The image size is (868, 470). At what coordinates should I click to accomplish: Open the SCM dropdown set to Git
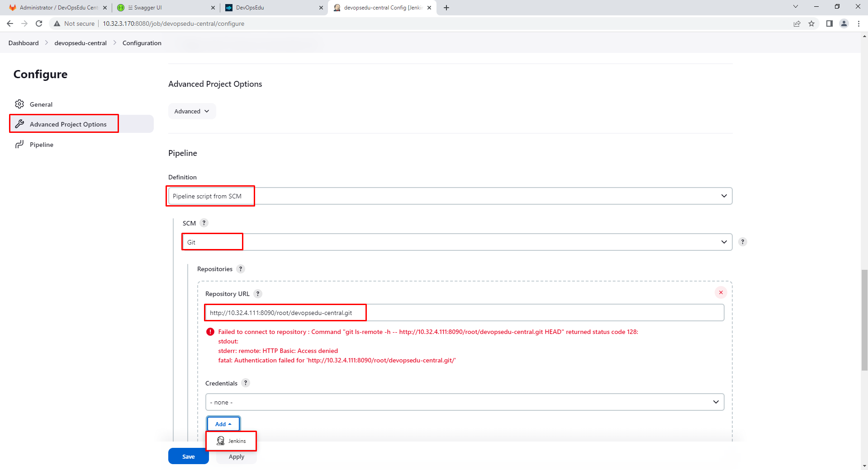point(457,242)
